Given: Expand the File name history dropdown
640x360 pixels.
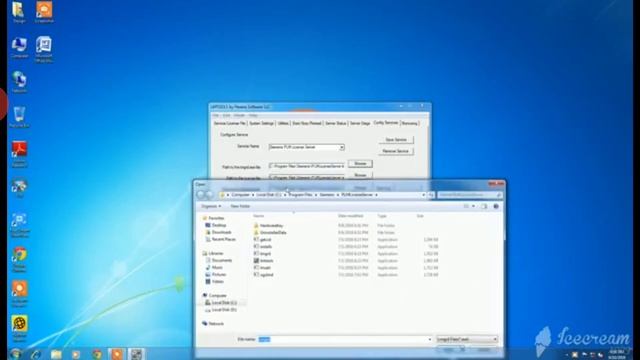Looking at the screenshot, I should click(429, 339).
